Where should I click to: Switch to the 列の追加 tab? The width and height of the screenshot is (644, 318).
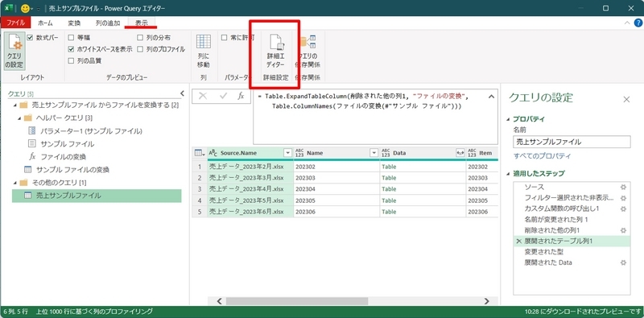pyautogui.click(x=108, y=23)
